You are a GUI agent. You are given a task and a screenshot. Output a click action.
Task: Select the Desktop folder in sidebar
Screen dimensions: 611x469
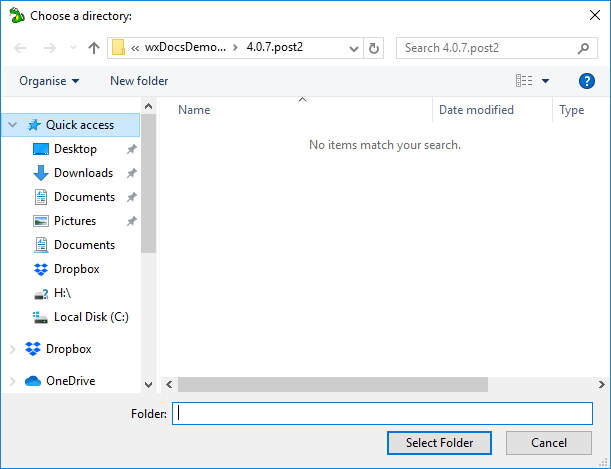click(x=75, y=149)
